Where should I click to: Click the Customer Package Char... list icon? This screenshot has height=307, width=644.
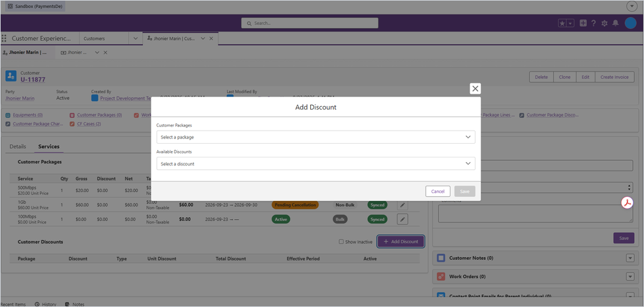point(8,124)
